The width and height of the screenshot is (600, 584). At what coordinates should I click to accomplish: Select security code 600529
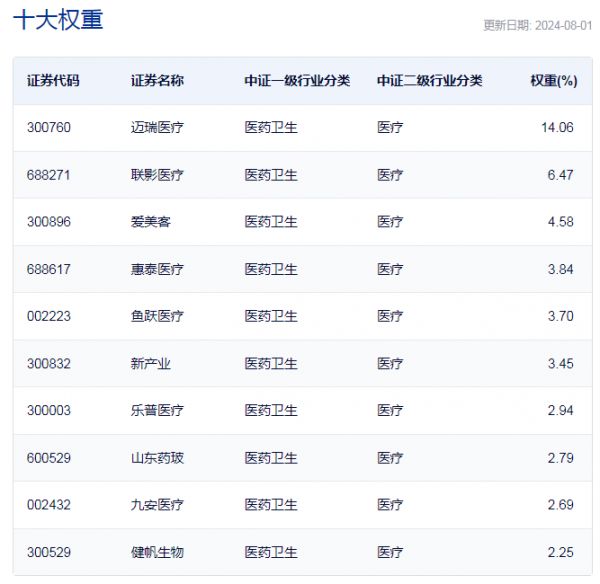coord(49,458)
